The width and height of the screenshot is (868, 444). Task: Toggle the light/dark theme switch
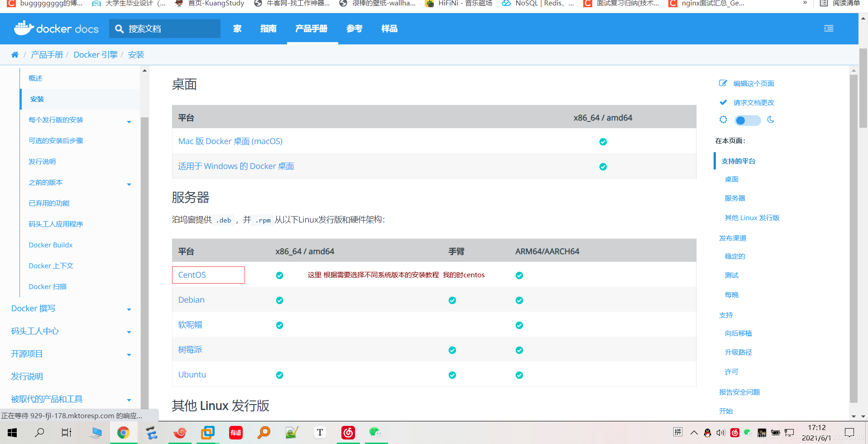[x=747, y=120]
